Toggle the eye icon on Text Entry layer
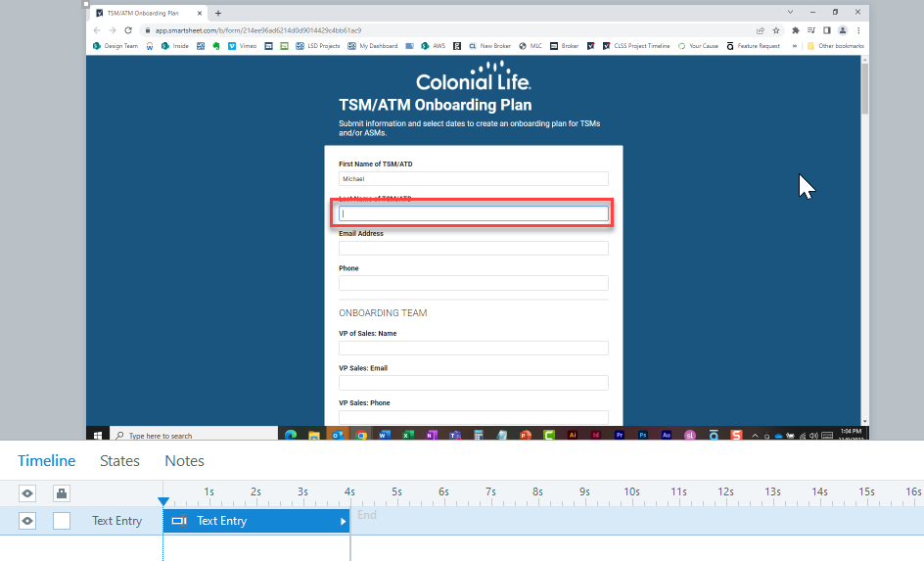The image size is (924, 561). pos(27,521)
